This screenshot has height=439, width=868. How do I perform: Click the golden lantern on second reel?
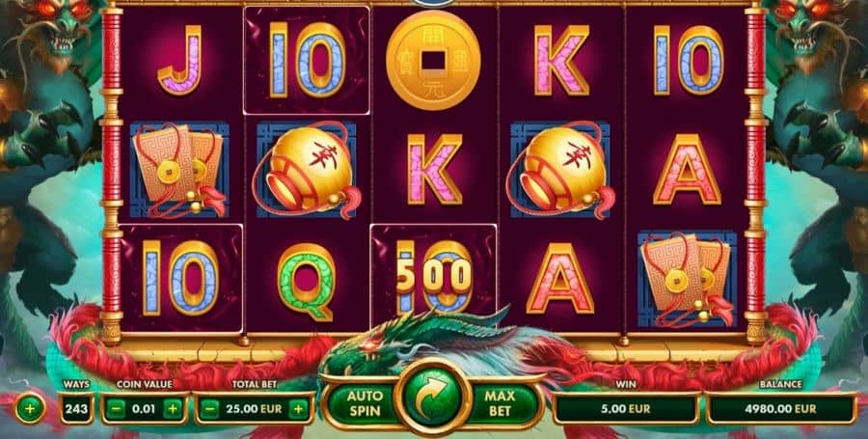tap(306, 170)
